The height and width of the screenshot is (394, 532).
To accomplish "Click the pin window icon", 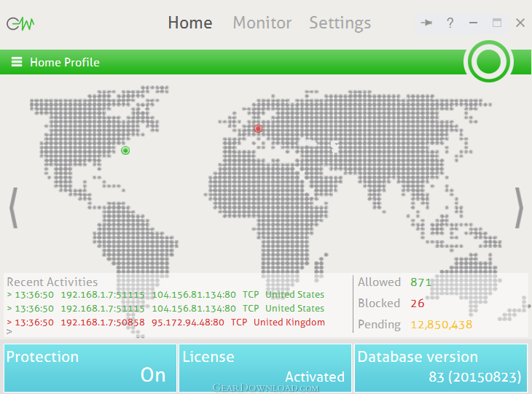I will (427, 23).
